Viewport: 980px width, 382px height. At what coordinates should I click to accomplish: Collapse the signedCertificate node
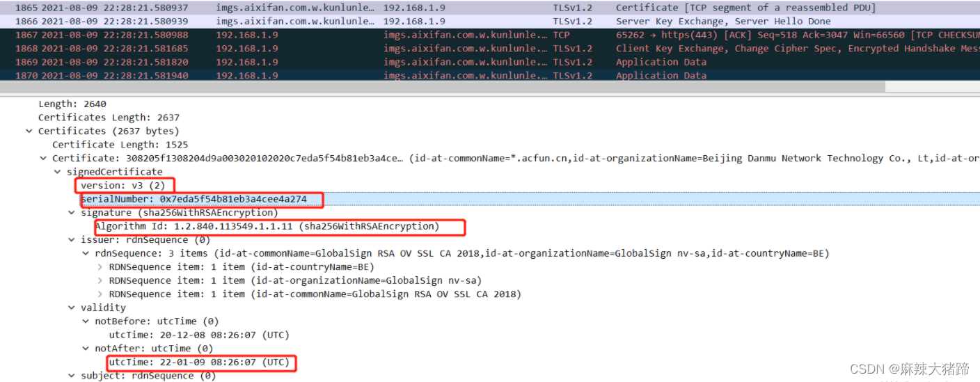pos(57,172)
